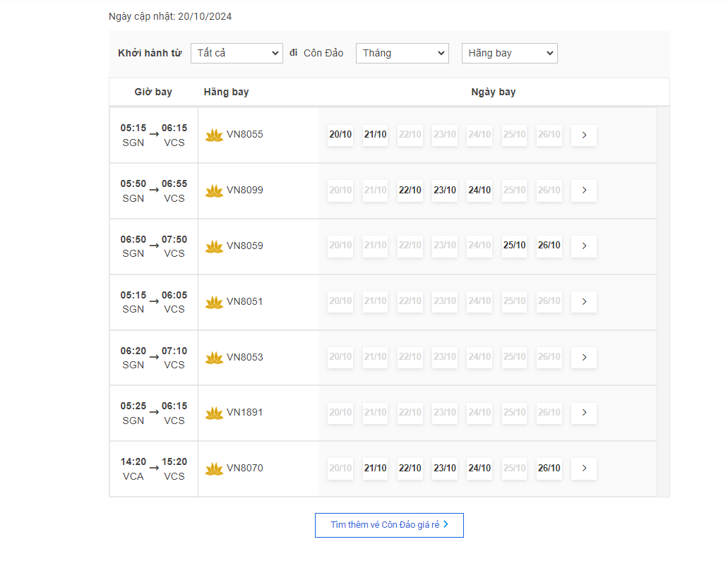The width and height of the screenshot is (728, 568).
Task: Choose 22/10 date for flight VN8099
Action: (410, 191)
